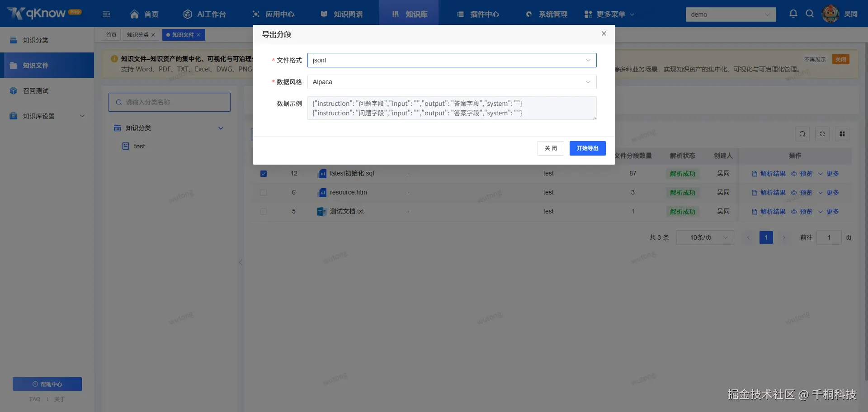Open the 数据风格 Alpaca dropdown
Image resolution: width=868 pixels, height=412 pixels.
click(452, 82)
